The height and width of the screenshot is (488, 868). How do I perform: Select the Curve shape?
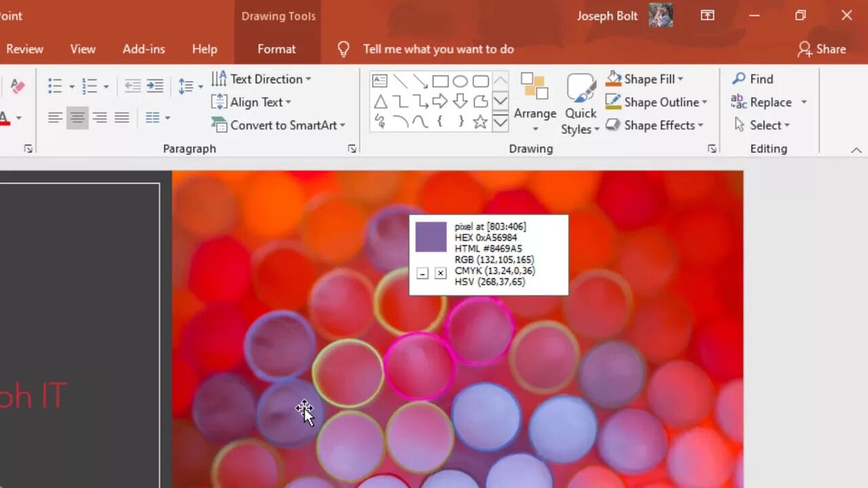tap(420, 122)
